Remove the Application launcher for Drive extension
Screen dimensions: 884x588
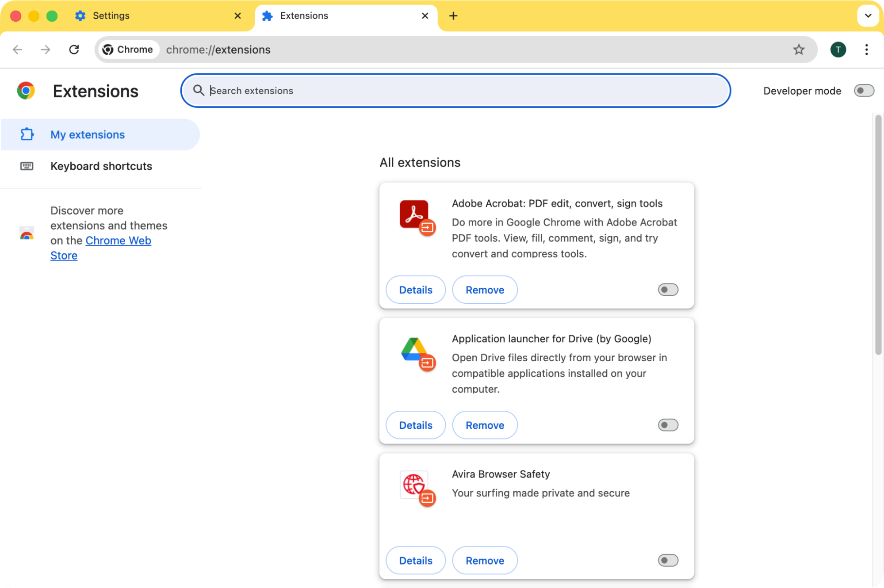tap(485, 425)
